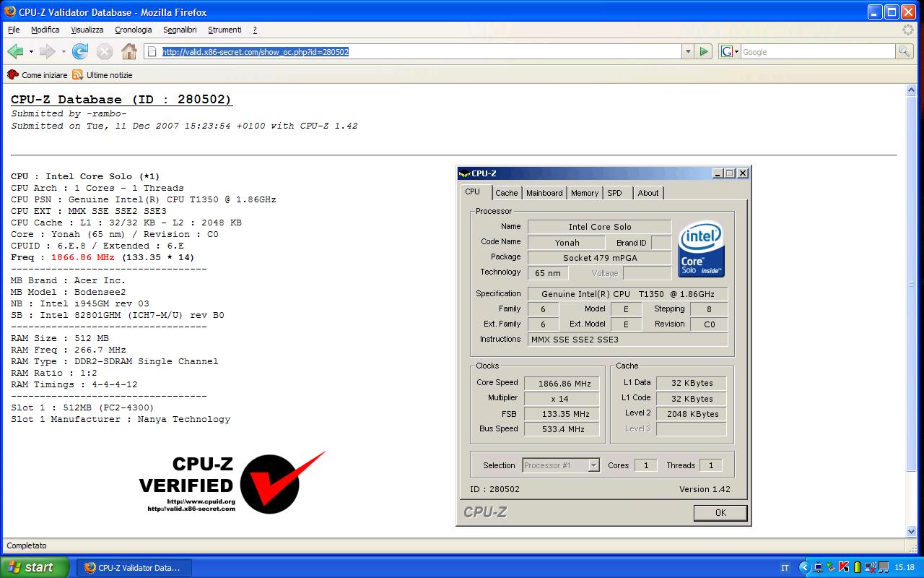This screenshot has height=578, width=924.
Task: Open the Windows start menu
Action: (x=35, y=567)
